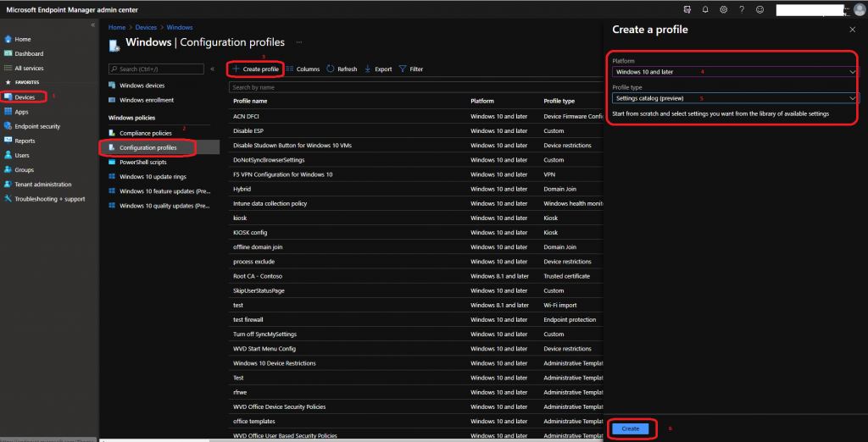Open the Disable ESP profile
868x442 pixels.
coord(249,131)
